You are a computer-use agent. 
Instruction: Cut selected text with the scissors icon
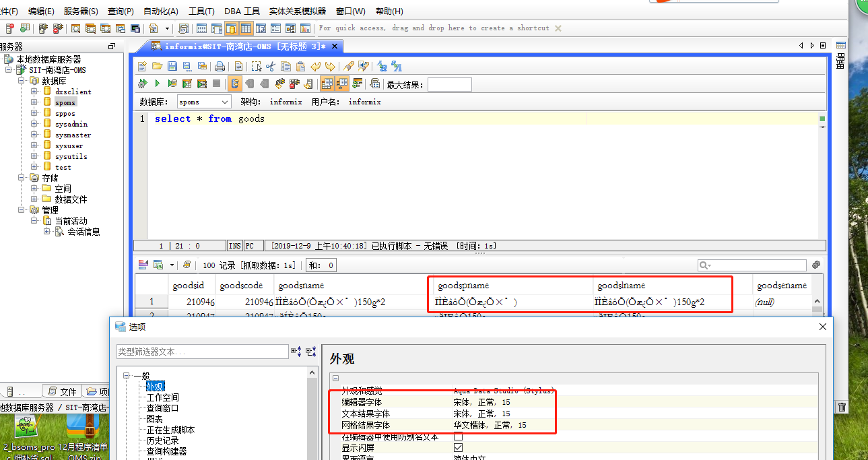(x=271, y=66)
